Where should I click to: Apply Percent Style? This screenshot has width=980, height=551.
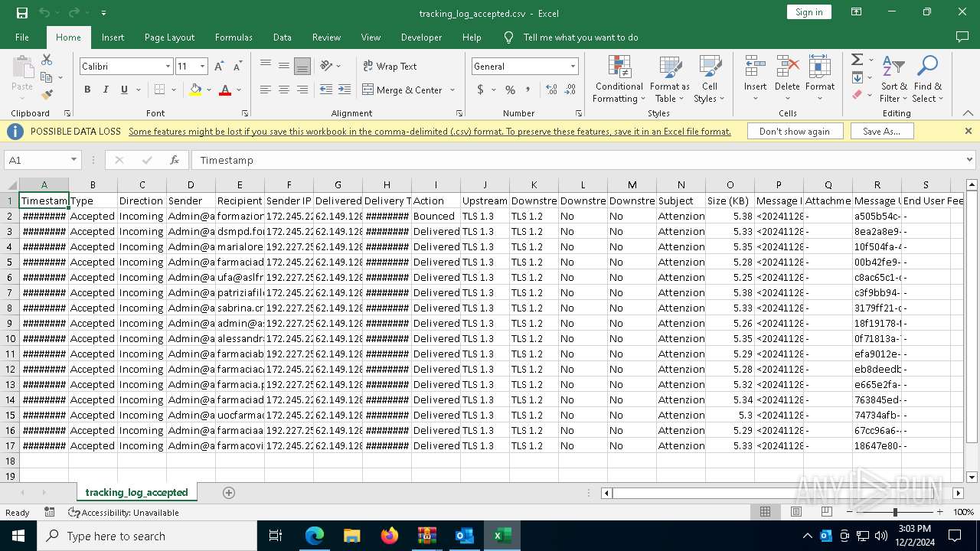click(x=510, y=90)
